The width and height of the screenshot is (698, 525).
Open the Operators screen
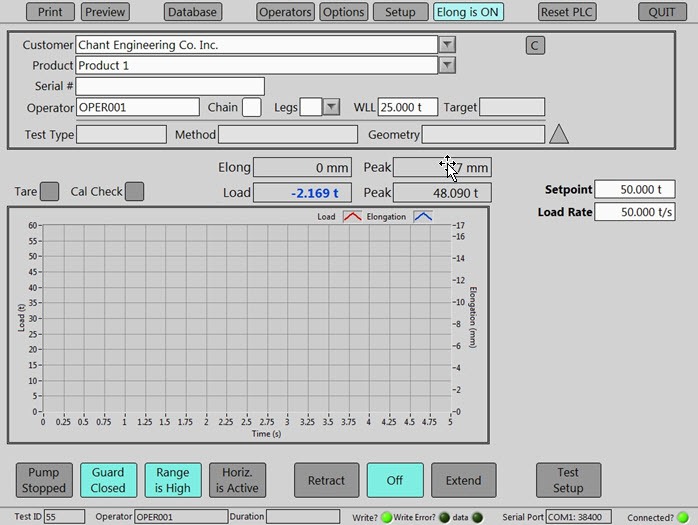click(x=285, y=12)
